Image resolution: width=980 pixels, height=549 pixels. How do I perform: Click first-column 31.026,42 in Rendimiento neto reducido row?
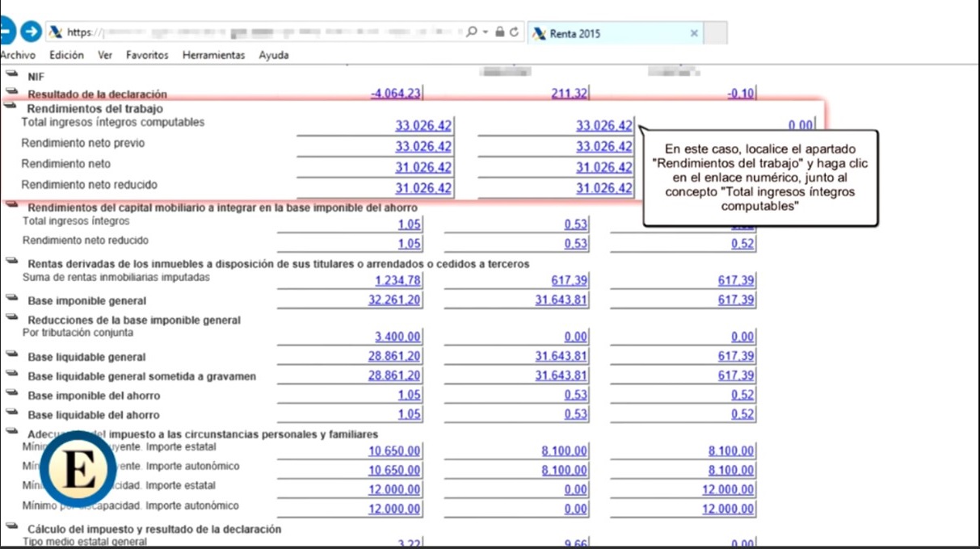click(423, 188)
